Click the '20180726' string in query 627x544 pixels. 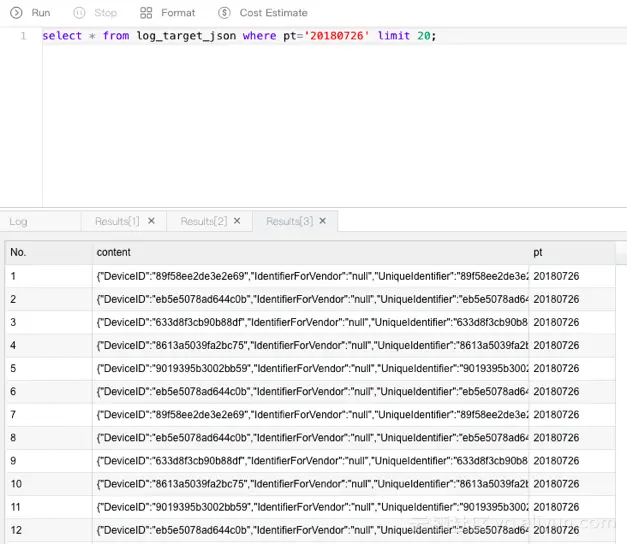(336, 36)
